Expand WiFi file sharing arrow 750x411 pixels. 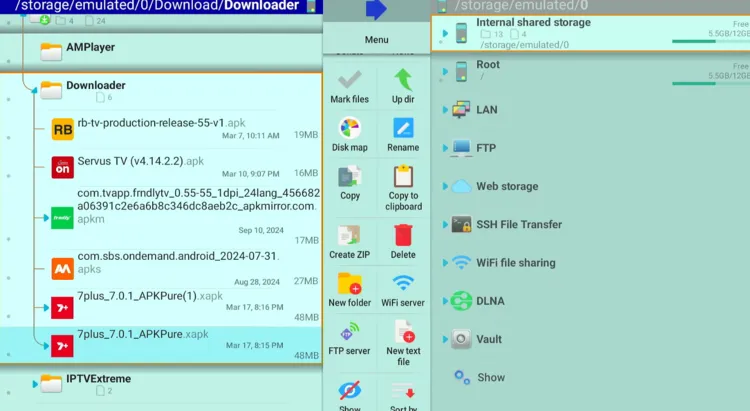click(445, 263)
